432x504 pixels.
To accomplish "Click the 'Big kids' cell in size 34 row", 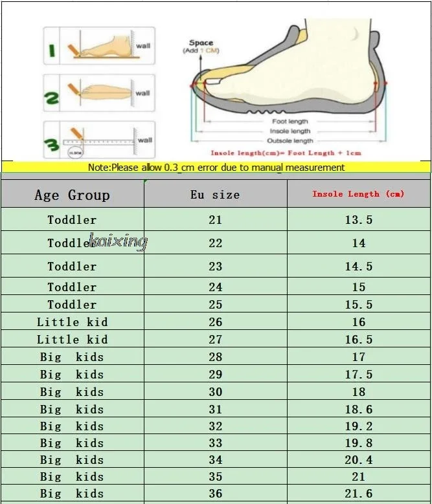I will tap(73, 459).
